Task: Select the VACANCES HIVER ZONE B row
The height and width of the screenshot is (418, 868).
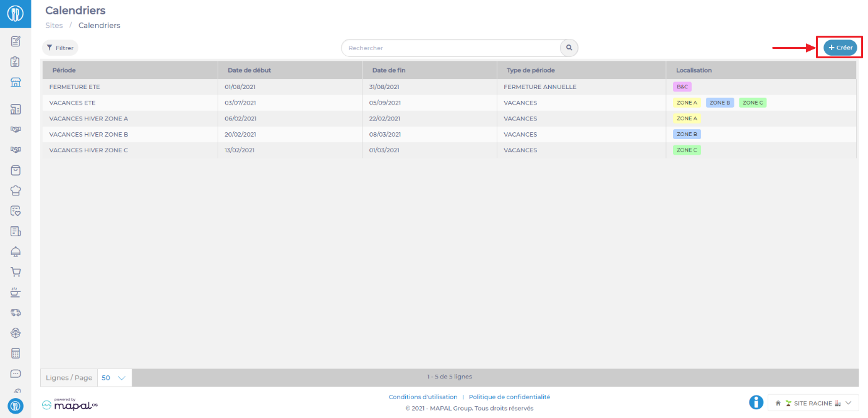Action: [448, 134]
